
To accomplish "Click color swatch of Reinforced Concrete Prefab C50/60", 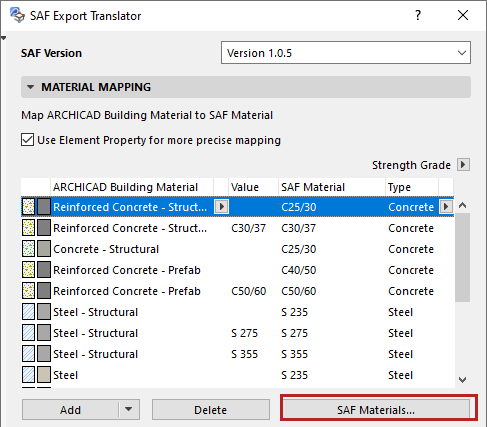I will pos(44,291).
